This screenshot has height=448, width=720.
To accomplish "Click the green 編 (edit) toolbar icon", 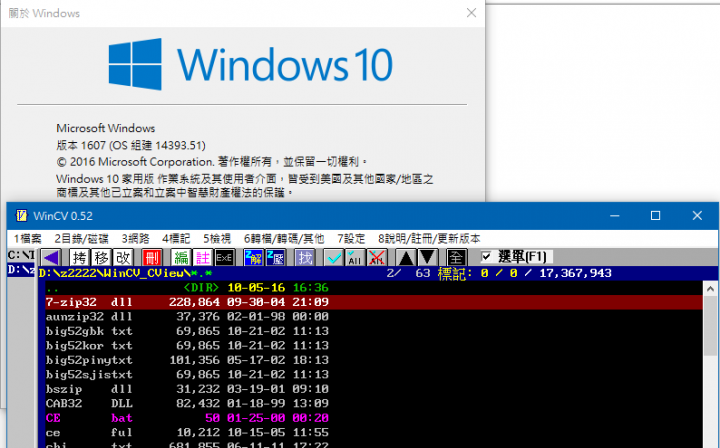I will [x=181, y=258].
